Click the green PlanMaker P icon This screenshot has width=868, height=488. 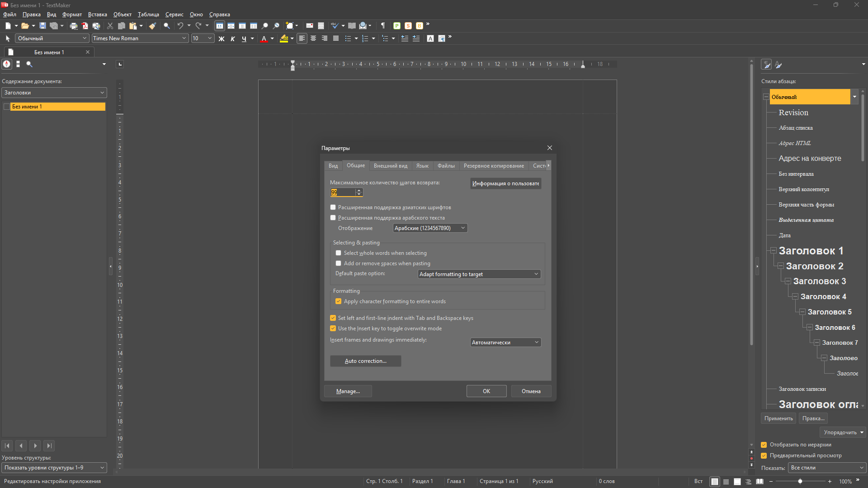[x=397, y=26]
